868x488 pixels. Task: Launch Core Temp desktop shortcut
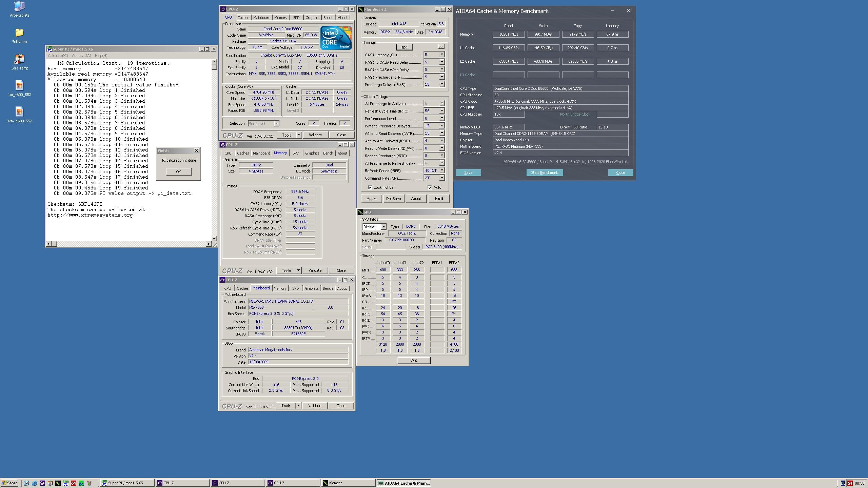(19, 62)
